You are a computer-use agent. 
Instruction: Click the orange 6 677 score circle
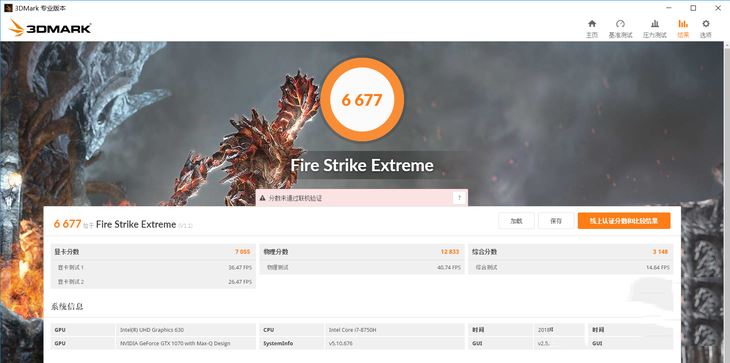362,100
